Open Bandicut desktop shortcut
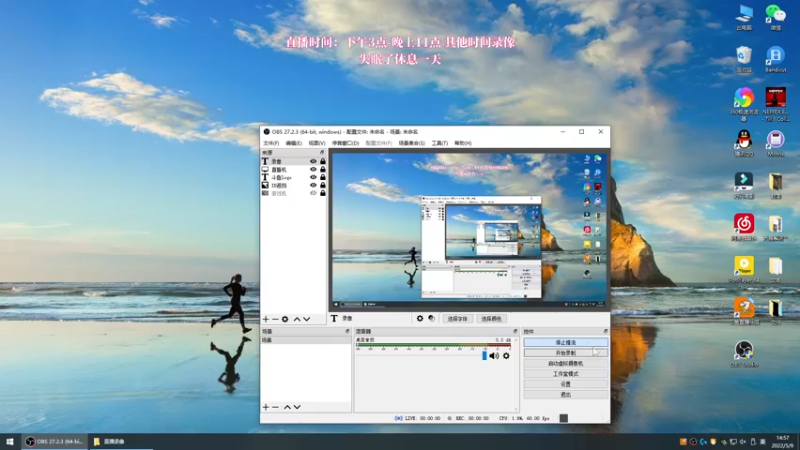Screen dimensions: 800x450 point(776,59)
